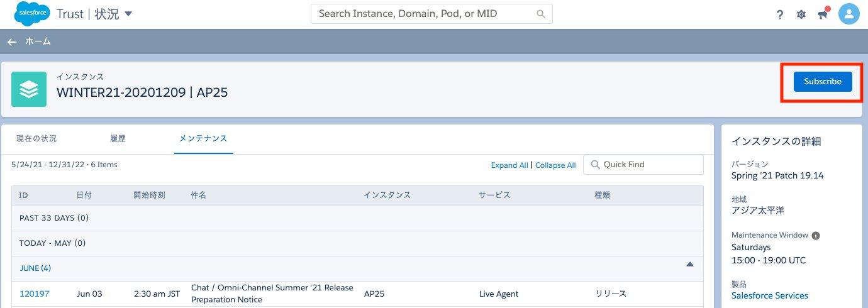Image resolution: width=868 pixels, height=308 pixels.
Task: Click the magnifier icon in top search bar
Action: (x=540, y=14)
